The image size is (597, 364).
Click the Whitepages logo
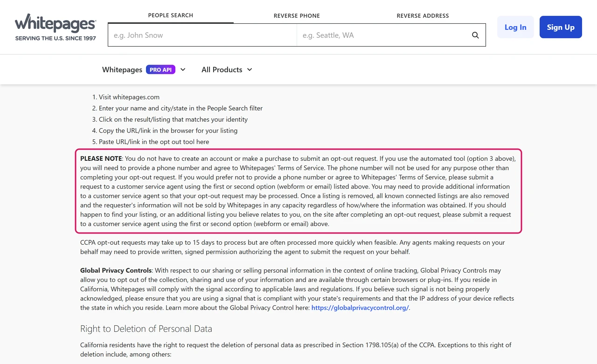point(56,27)
